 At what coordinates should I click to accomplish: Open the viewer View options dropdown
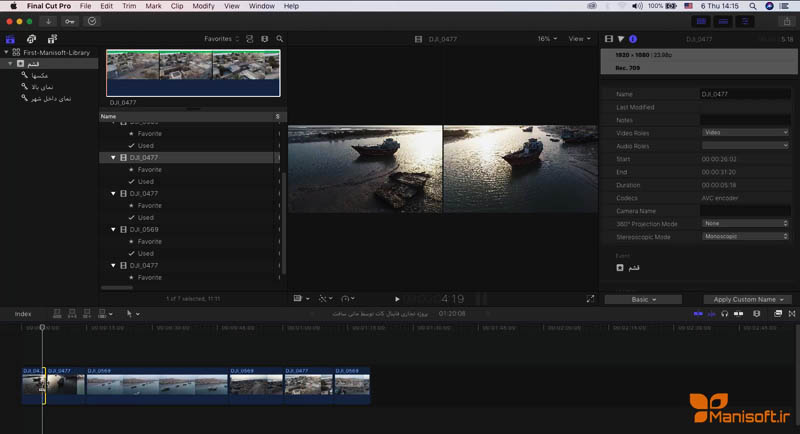(x=580, y=39)
